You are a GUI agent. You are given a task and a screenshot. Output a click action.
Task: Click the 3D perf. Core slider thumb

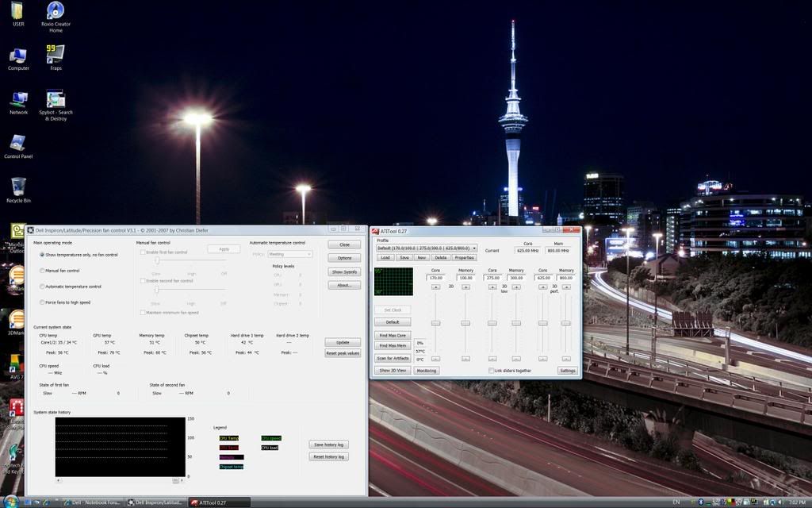(542, 324)
